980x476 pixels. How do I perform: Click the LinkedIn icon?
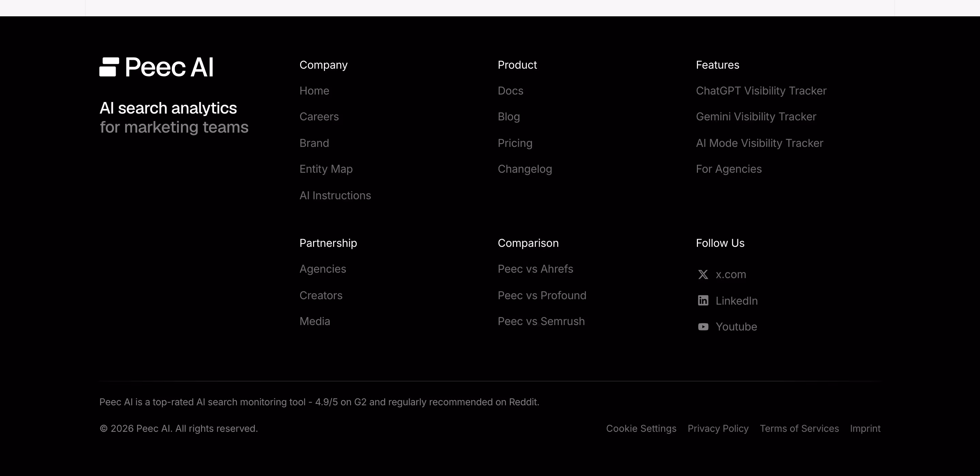pyautogui.click(x=703, y=301)
